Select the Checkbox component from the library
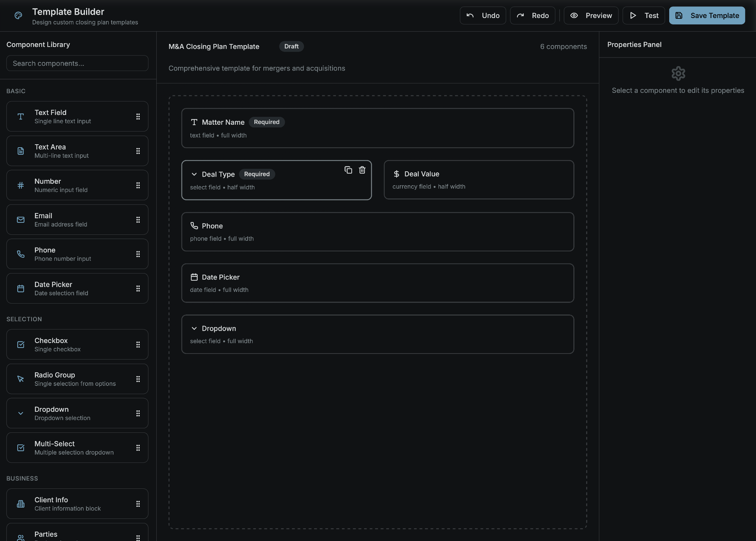756x541 pixels. coord(77,344)
